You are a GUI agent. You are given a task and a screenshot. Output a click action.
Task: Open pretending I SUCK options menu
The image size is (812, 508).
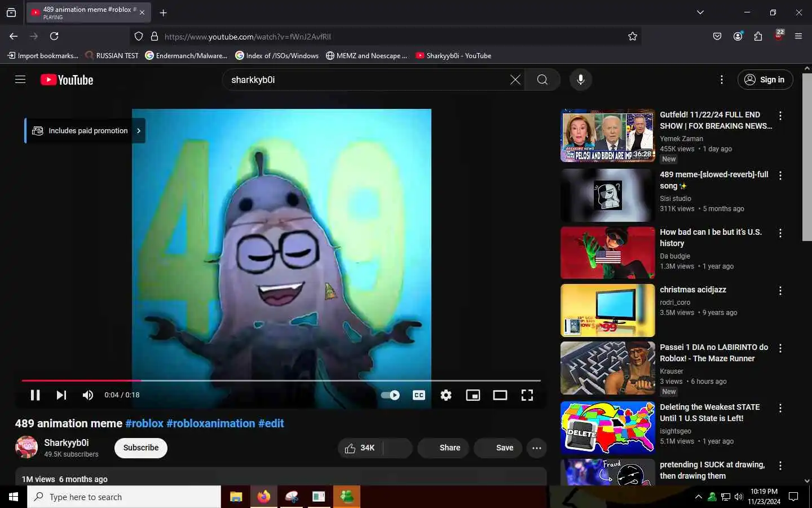click(780, 466)
